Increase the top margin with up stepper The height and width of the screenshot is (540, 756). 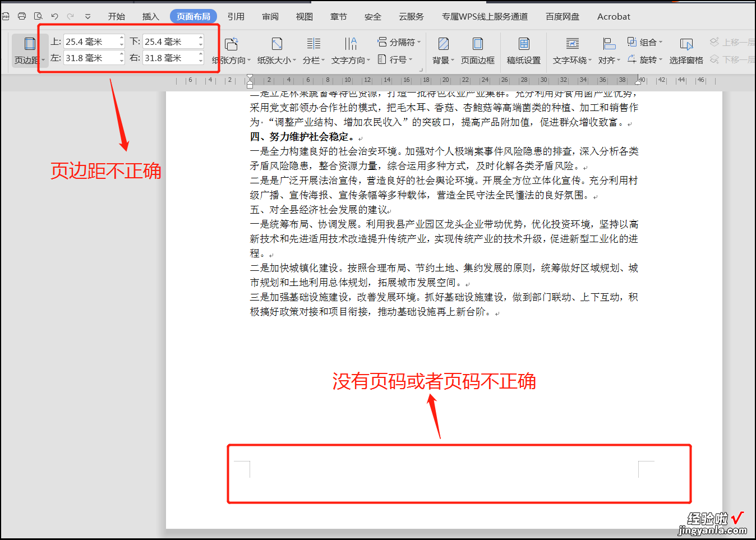point(122,38)
